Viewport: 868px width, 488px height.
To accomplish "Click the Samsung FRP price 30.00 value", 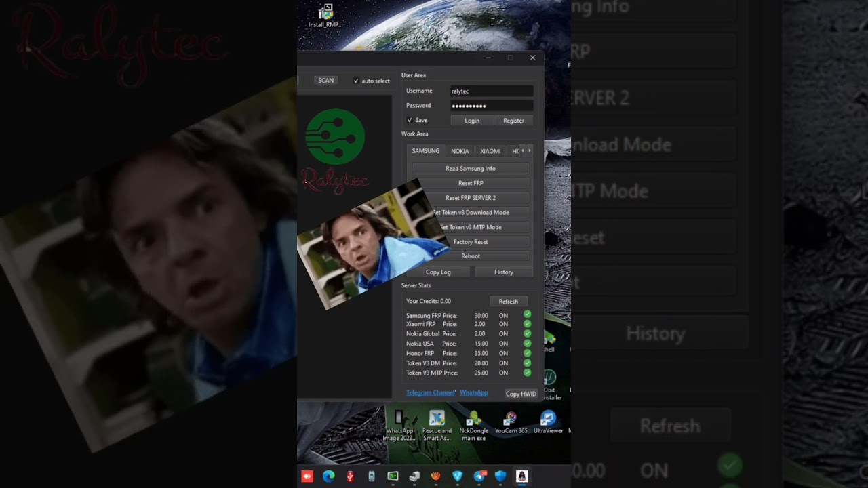I will 481,316.
